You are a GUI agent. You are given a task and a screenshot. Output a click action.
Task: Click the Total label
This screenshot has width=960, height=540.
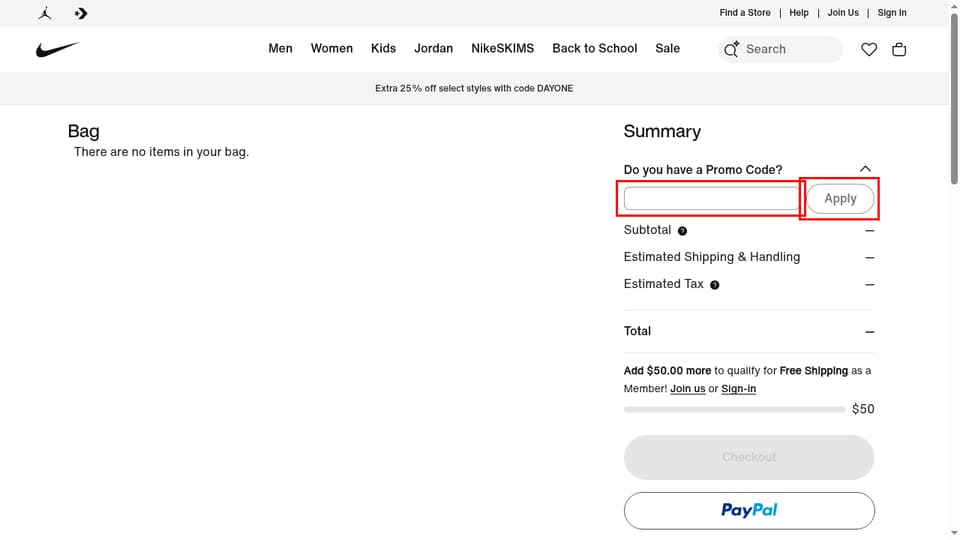[637, 331]
